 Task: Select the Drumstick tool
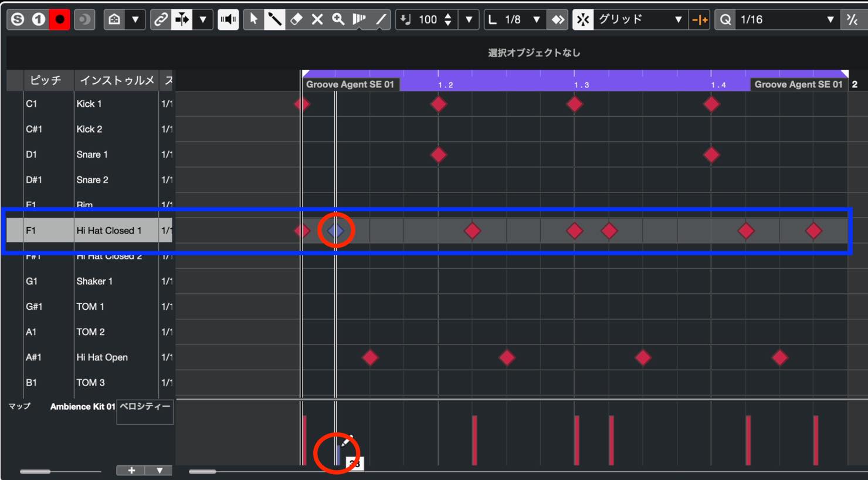pyautogui.click(x=274, y=19)
